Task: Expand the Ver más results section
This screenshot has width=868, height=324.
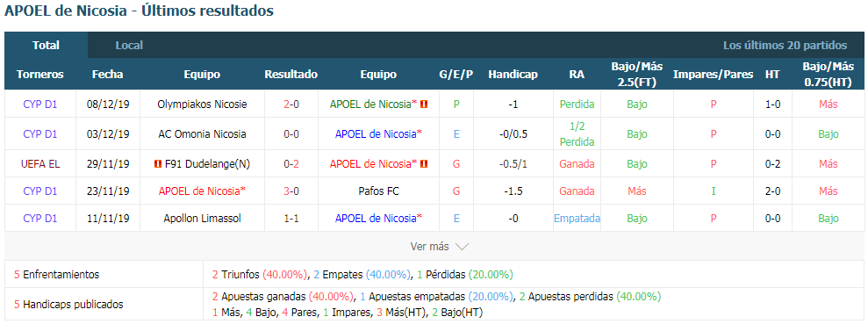Action: click(440, 247)
